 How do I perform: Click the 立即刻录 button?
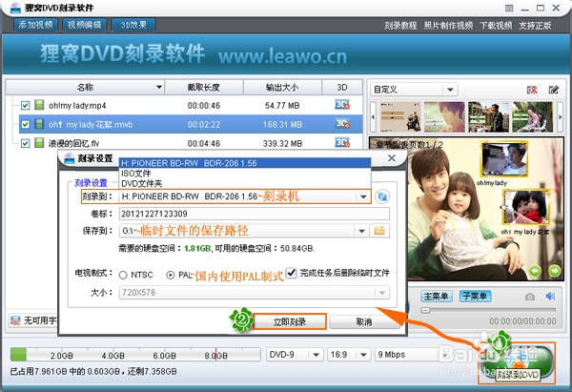coord(290,321)
